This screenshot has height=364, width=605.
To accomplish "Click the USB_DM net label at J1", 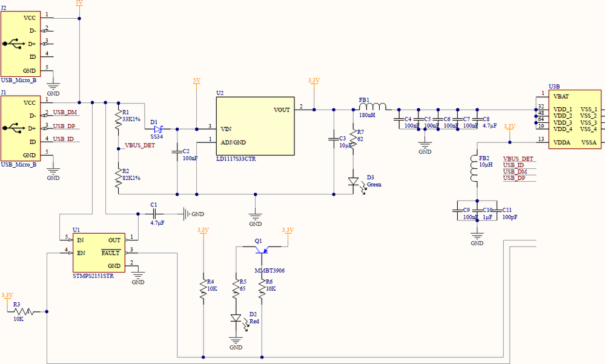I will 65,112.
